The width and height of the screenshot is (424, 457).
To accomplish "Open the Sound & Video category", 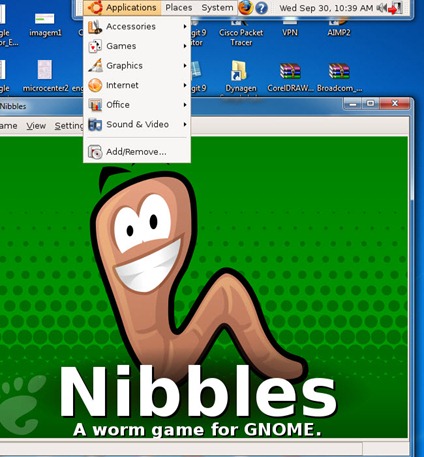I will [137, 125].
